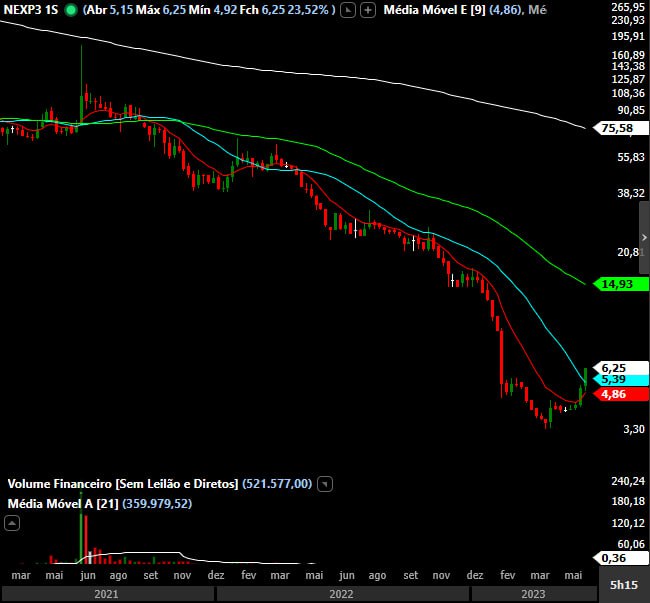Click the green 14,93 moving average tag

coord(621,284)
